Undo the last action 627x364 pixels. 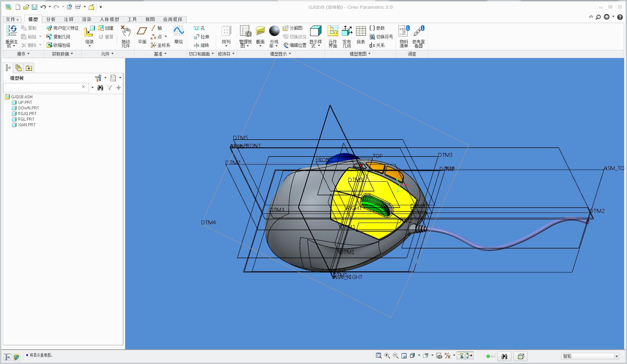tap(43, 7)
